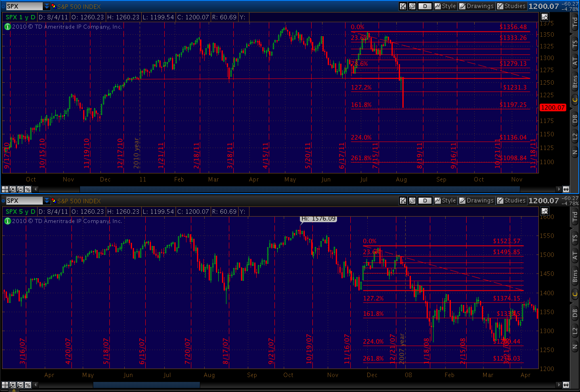Open lower chart's Trd side tab
Image resolution: width=580 pixels, height=392 pixels.
[575, 217]
